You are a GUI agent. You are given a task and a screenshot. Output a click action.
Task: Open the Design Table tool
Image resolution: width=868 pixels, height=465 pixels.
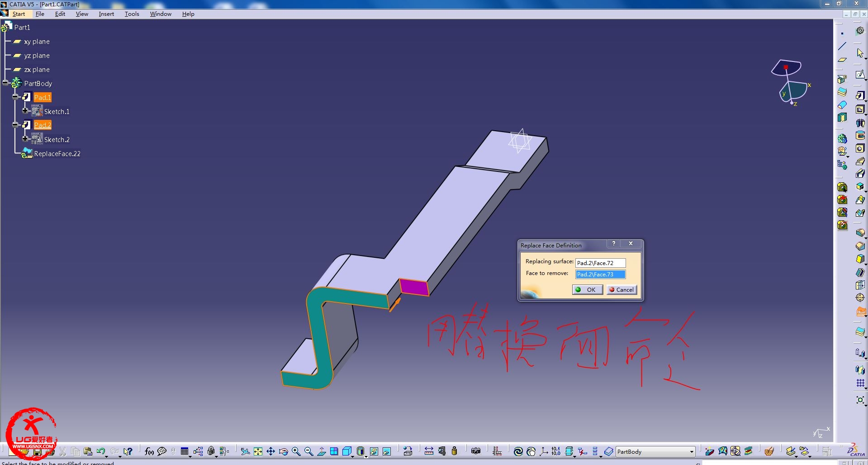(x=184, y=451)
